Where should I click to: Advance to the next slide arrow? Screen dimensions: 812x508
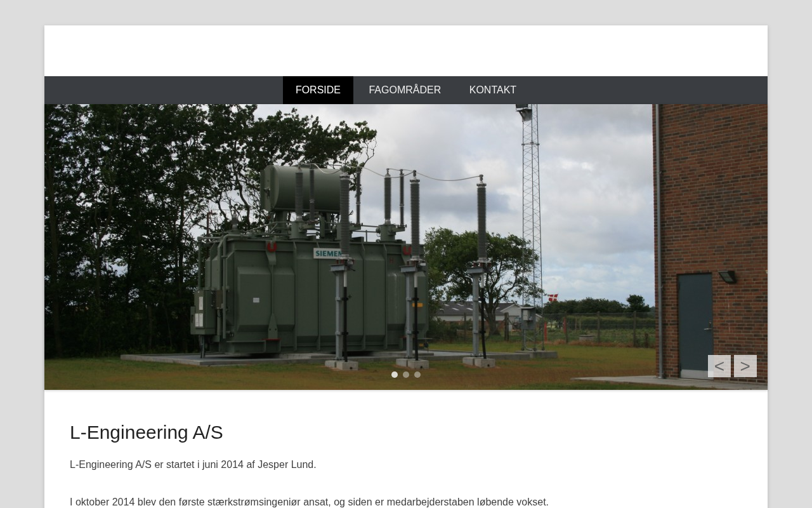(x=745, y=366)
